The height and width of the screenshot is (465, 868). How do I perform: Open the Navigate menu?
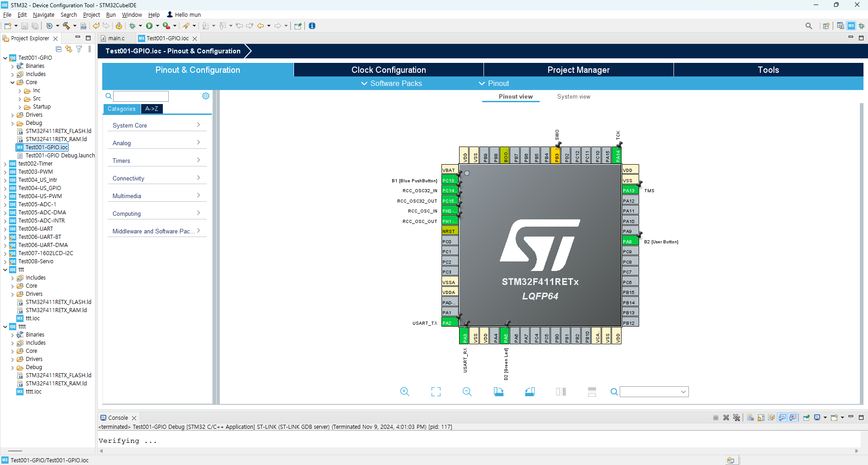tap(43, 15)
